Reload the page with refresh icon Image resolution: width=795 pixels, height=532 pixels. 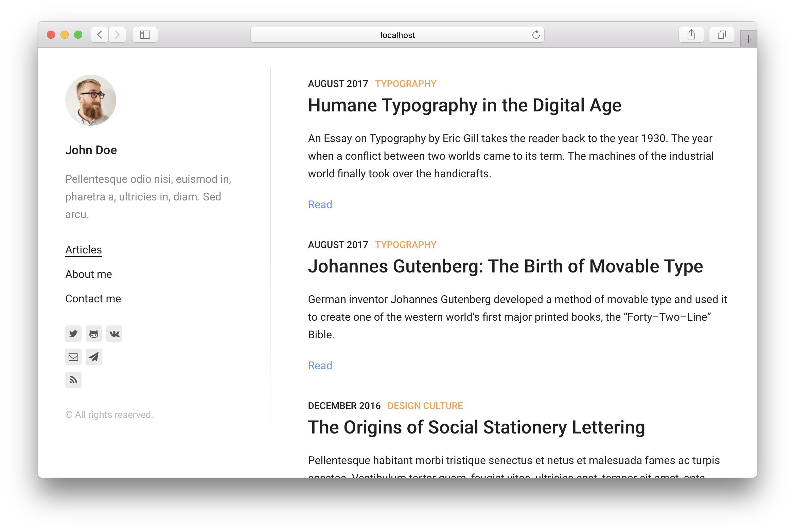(x=536, y=35)
